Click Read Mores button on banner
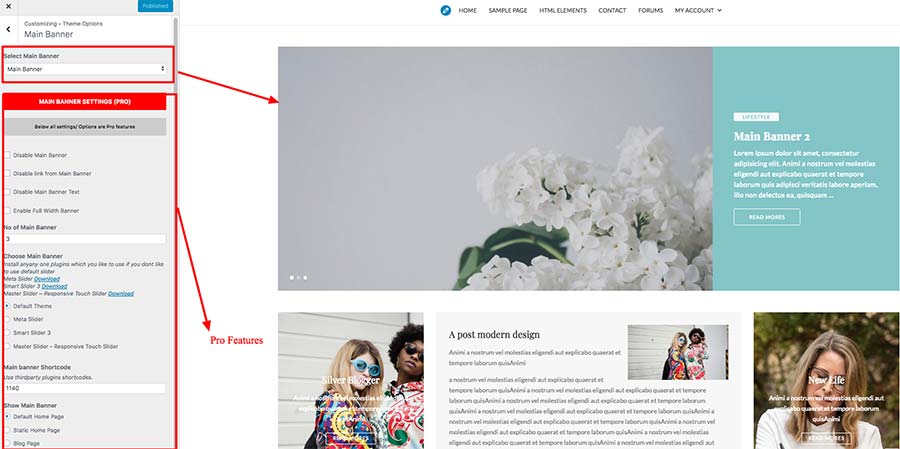This screenshot has height=449, width=900. (767, 217)
